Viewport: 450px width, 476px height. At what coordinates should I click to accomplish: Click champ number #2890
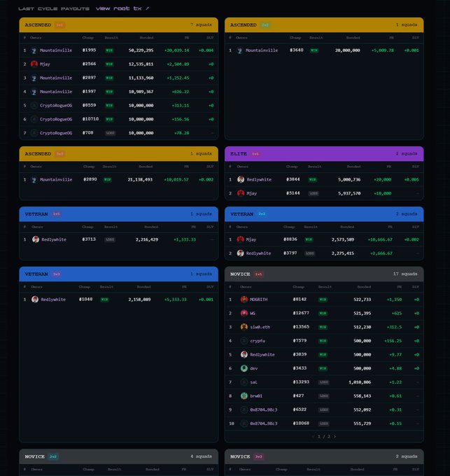(90, 179)
